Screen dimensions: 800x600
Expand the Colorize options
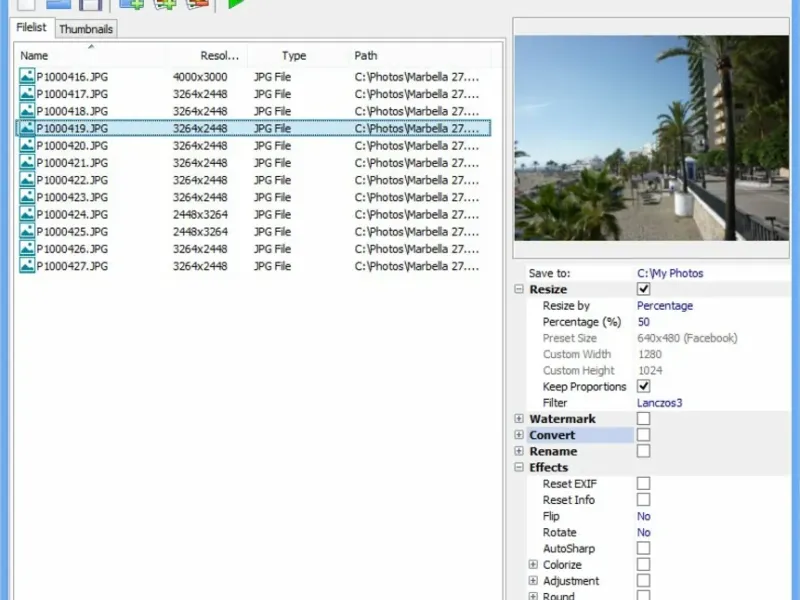[533, 564]
